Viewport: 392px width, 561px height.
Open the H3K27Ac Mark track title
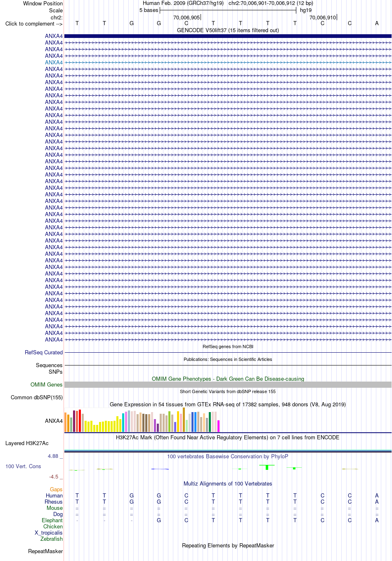[228, 437]
